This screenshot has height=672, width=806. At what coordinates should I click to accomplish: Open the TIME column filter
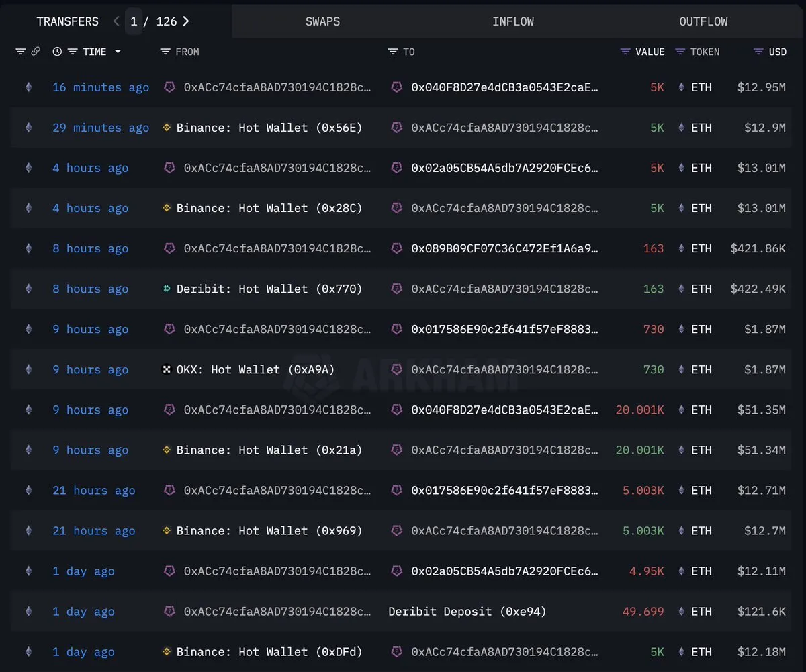pyautogui.click(x=73, y=52)
